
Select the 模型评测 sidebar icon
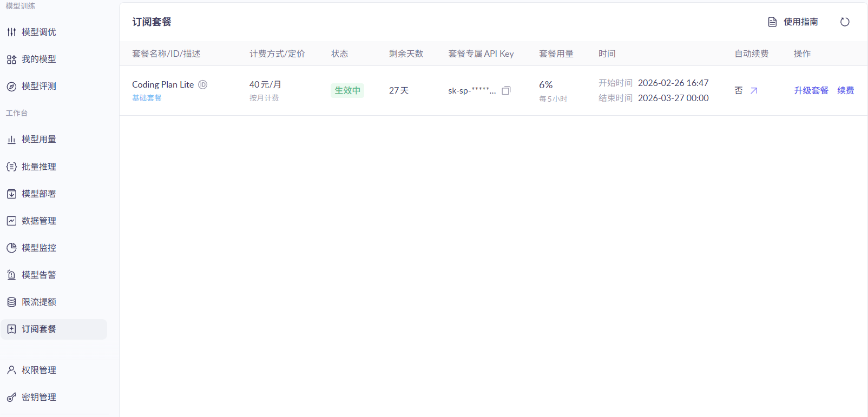point(11,87)
